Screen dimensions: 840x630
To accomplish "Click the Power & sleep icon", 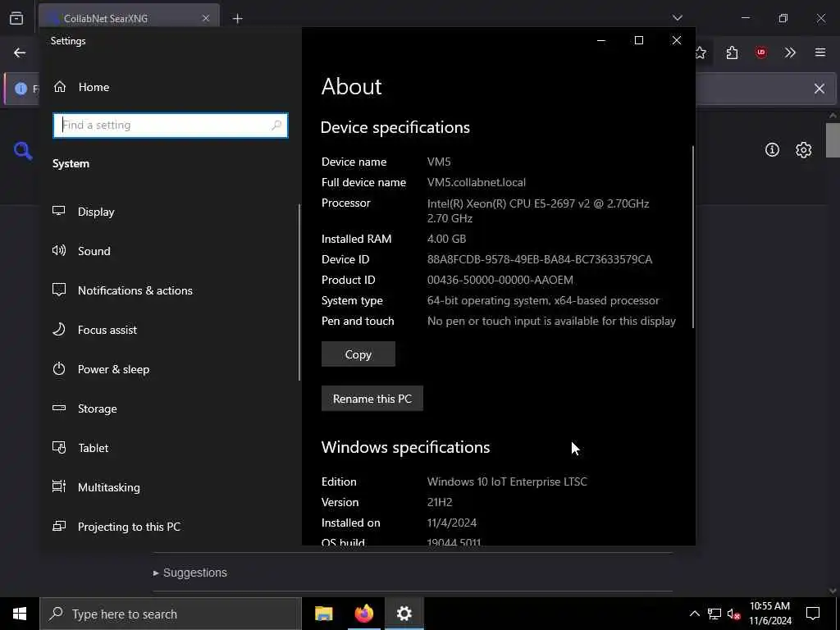I will tap(59, 368).
